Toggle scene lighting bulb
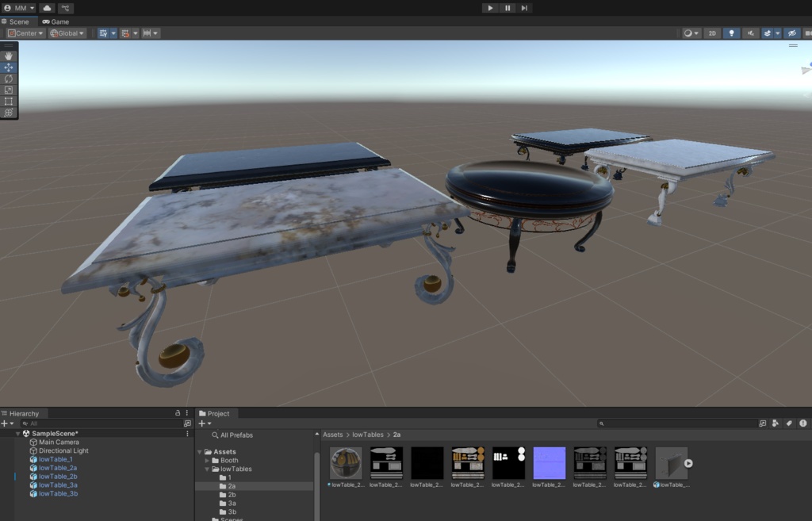Viewport: 812px width, 521px height. coord(731,33)
